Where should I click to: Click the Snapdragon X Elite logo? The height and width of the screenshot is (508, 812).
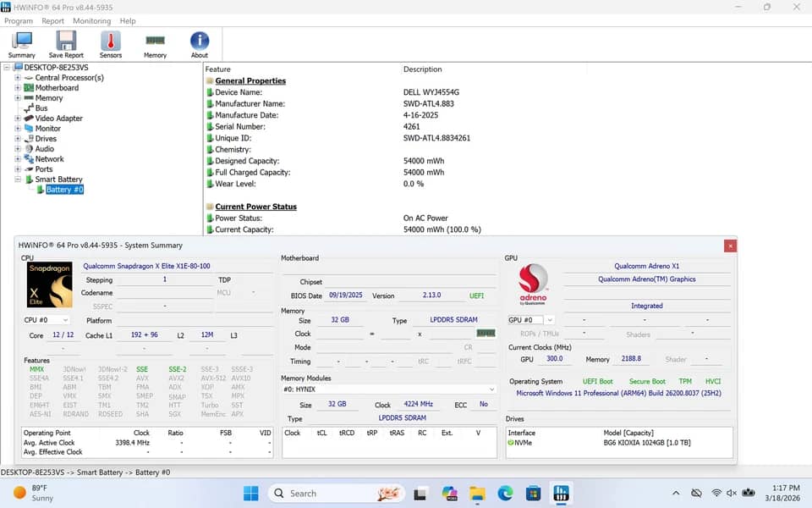point(50,284)
